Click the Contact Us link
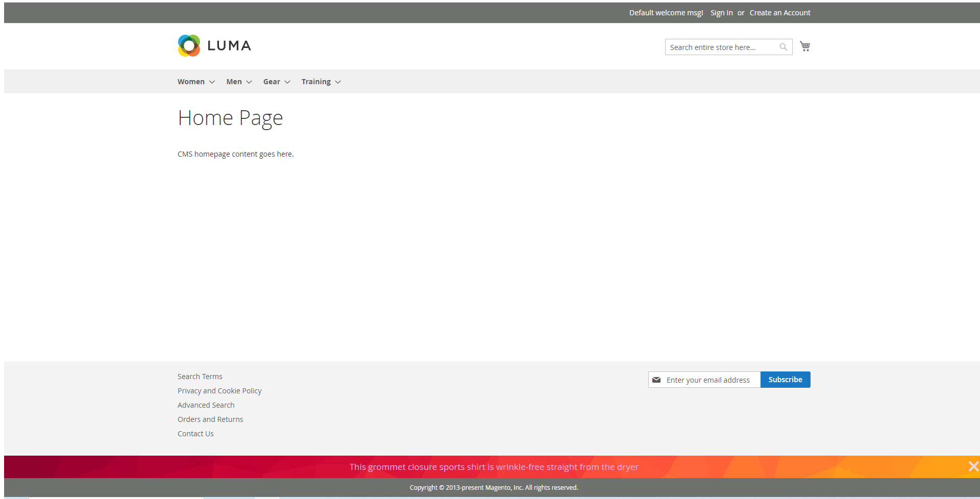Screen dimensions: 980x499 click(195, 434)
